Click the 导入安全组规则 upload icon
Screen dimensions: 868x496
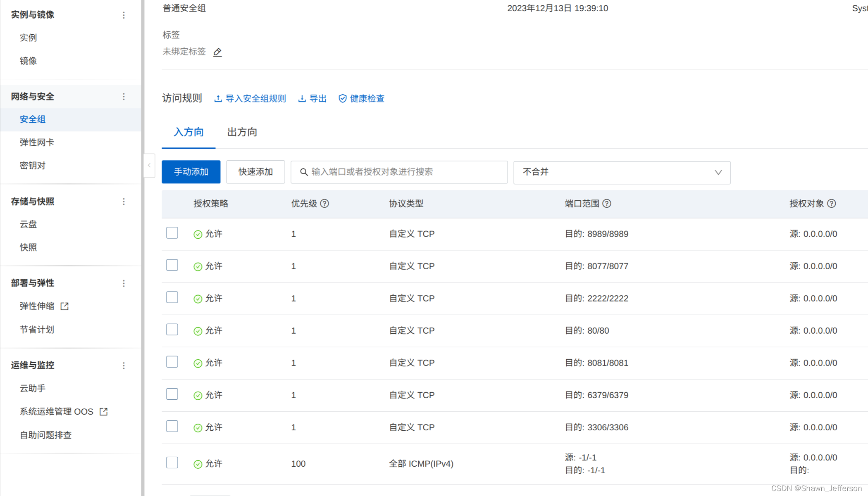click(218, 99)
